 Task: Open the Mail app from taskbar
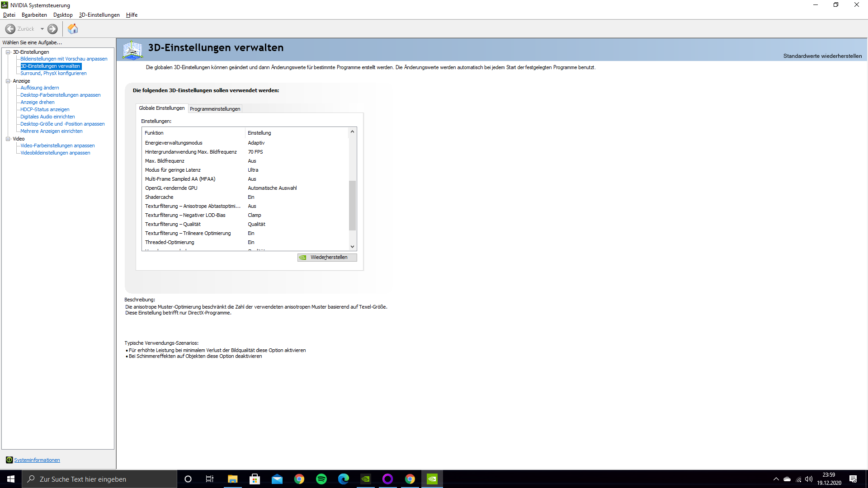point(277,479)
